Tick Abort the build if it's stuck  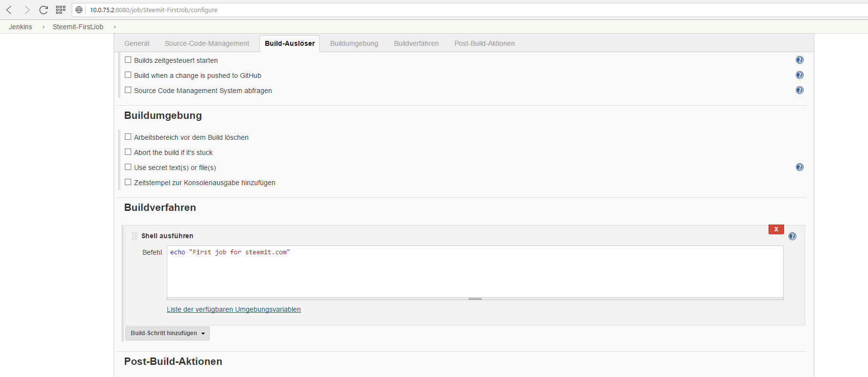click(128, 152)
